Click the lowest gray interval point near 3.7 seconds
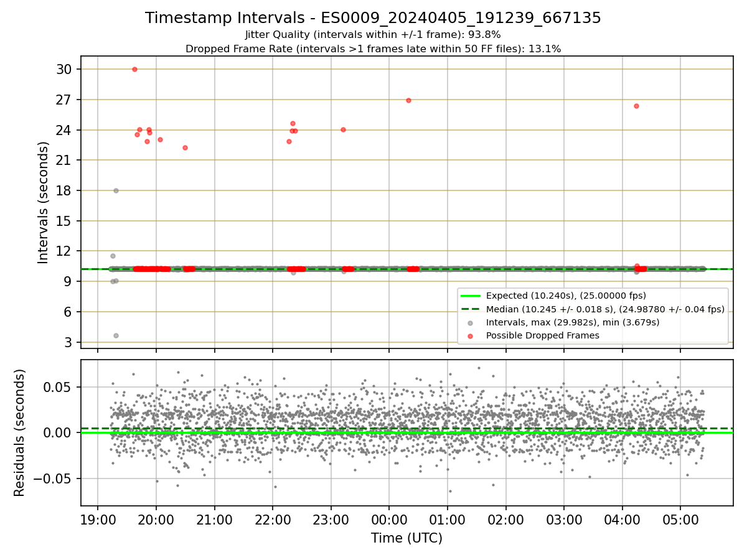 (x=116, y=335)
